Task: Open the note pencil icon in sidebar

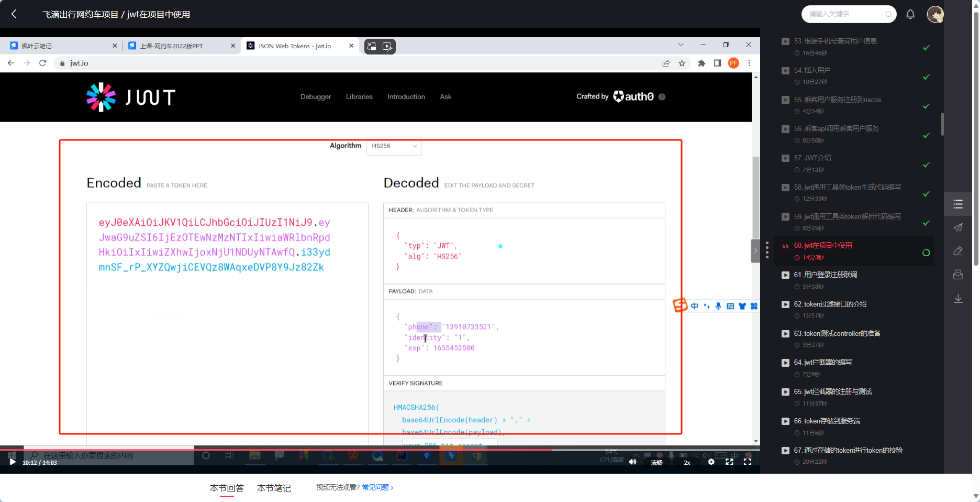Action: [x=957, y=251]
